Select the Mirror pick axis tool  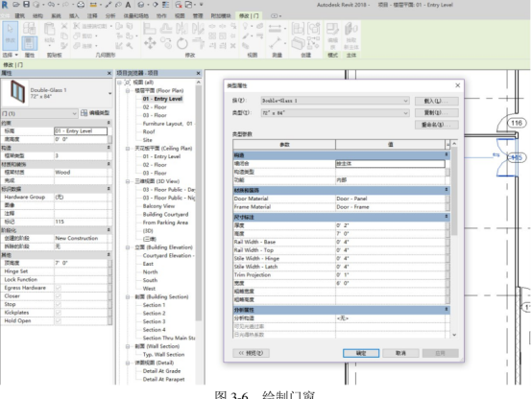click(181, 28)
